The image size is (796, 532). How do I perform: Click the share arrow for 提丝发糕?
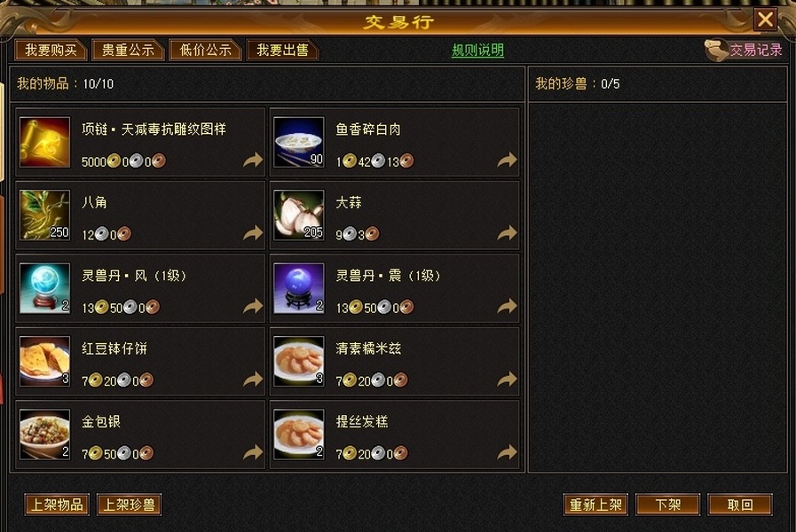tap(507, 452)
